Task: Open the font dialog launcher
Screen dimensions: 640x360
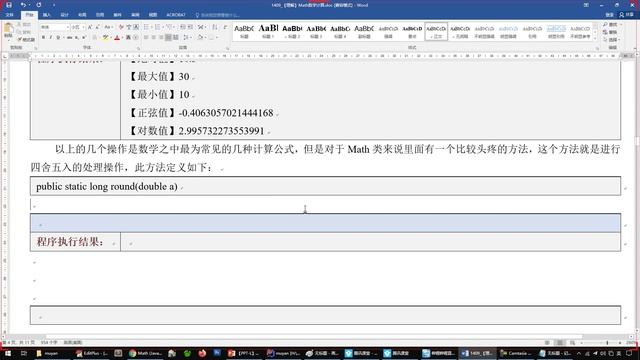Action: click(x=138, y=48)
